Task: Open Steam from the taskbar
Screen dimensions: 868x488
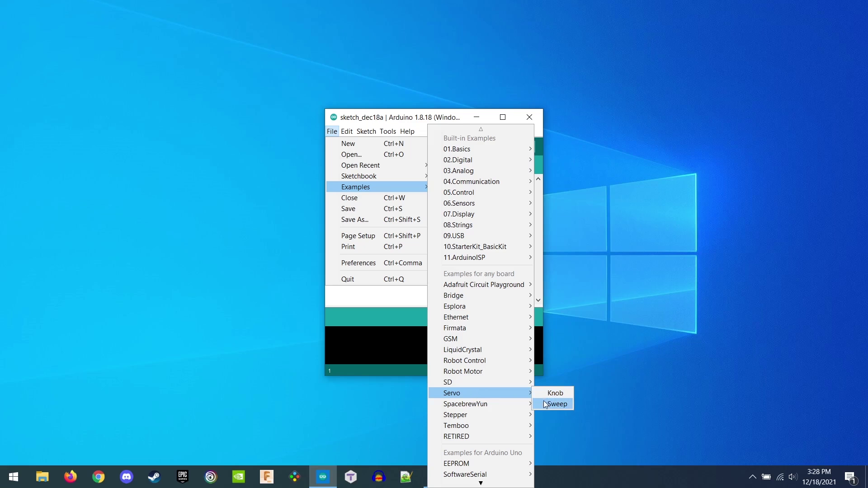Action: pyautogui.click(x=154, y=477)
